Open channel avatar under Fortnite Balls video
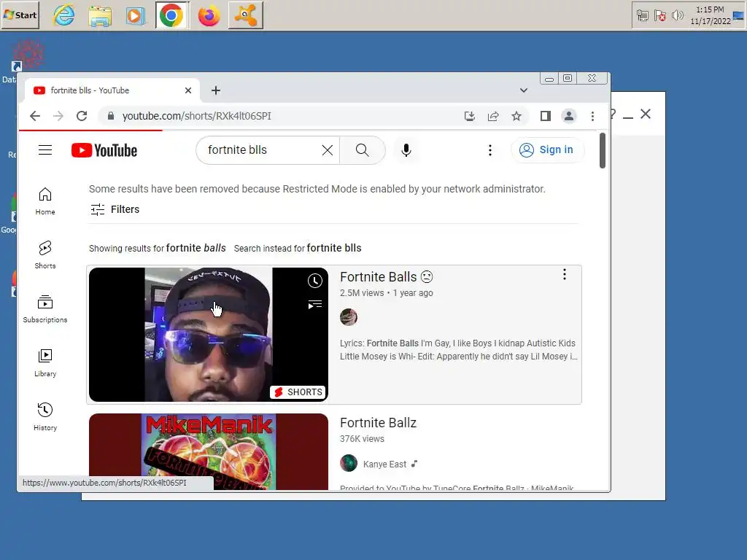This screenshot has height=560, width=747. click(349, 317)
